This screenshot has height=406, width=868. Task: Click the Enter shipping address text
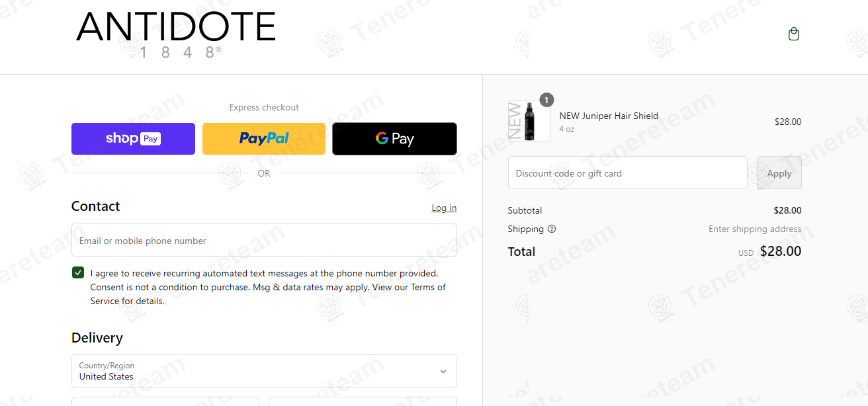pyautogui.click(x=755, y=229)
